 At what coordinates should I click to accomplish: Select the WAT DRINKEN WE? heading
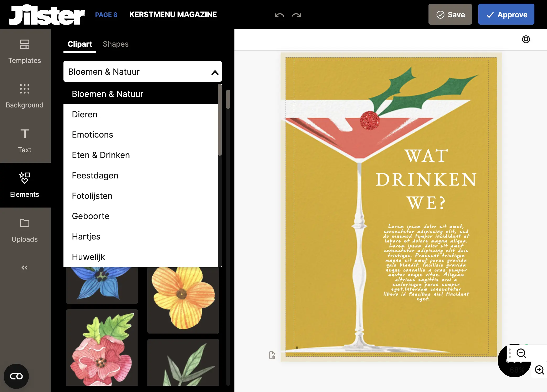coord(426,179)
